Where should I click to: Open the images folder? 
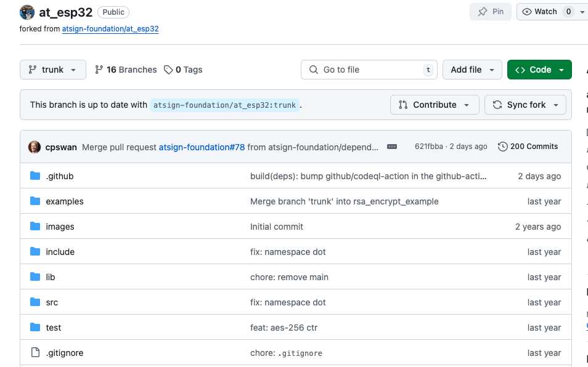tap(60, 227)
